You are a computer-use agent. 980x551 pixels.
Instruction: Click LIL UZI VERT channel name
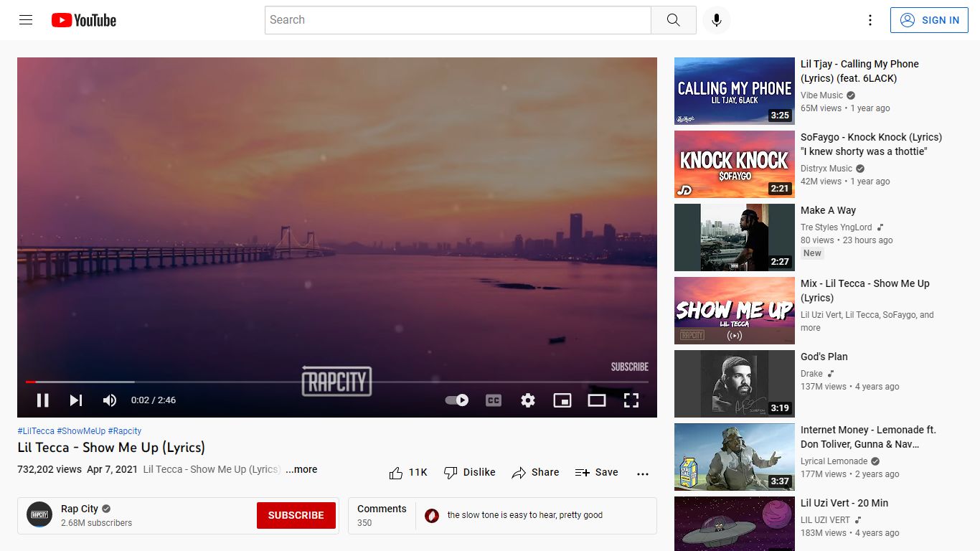(825, 520)
